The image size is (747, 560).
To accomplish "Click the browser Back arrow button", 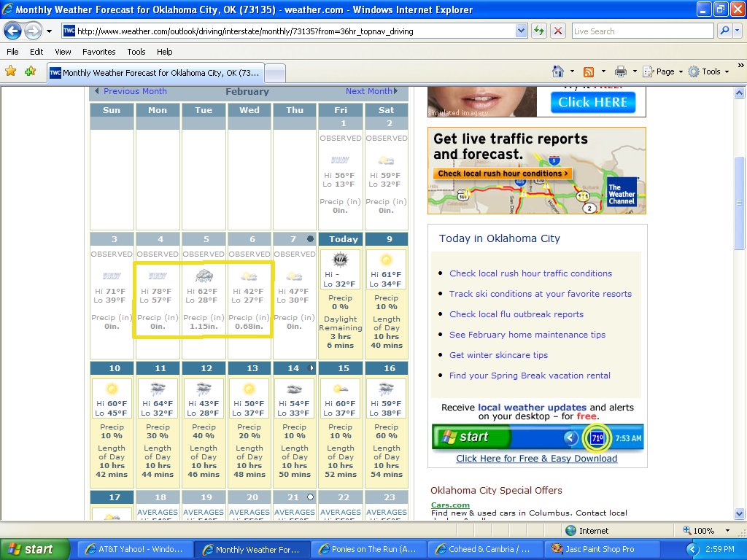I will [x=13, y=31].
